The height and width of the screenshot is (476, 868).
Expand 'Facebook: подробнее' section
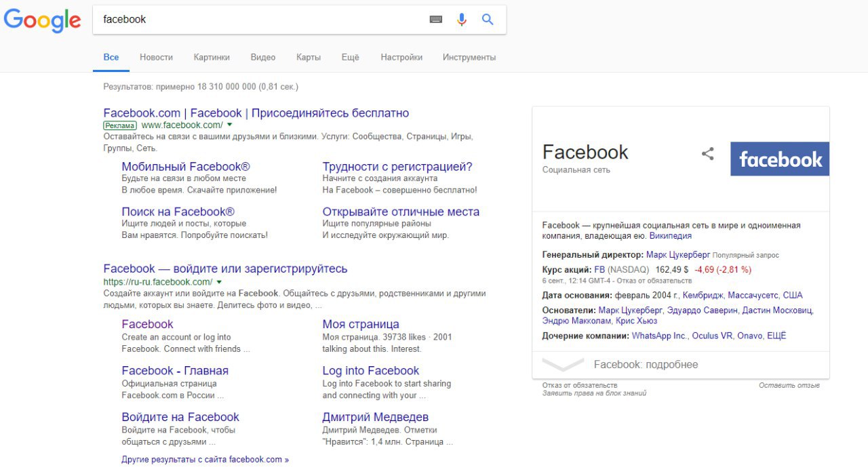pyautogui.click(x=681, y=365)
